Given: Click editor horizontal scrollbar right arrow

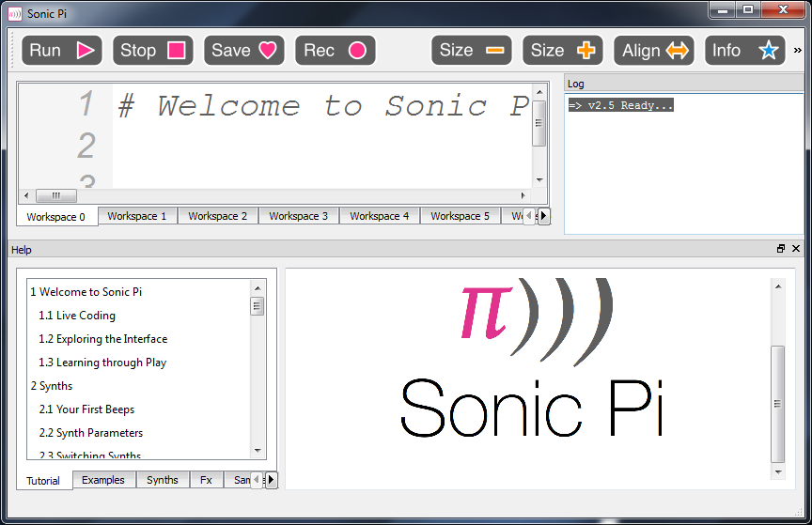Looking at the screenshot, I should click(x=523, y=195).
